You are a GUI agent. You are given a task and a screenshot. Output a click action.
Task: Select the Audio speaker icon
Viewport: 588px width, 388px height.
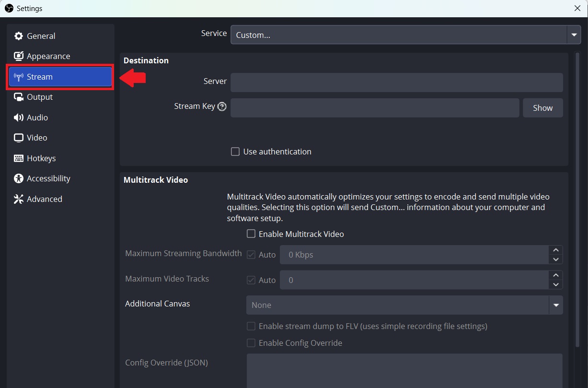(19, 118)
